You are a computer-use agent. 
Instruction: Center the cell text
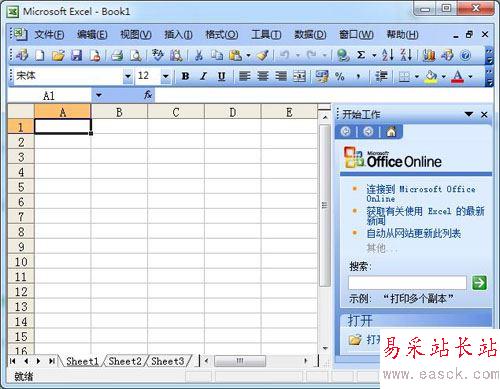pyautogui.click(x=263, y=76)
